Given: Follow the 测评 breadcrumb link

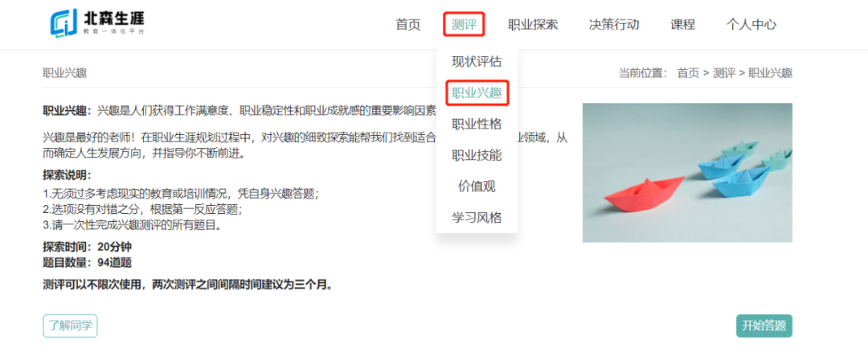Looking at the screenshot, I should click(724, 73).
